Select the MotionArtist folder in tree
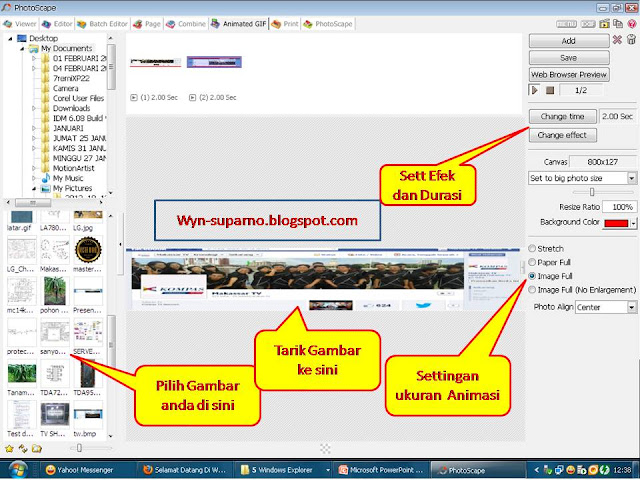 pos(73,168)
